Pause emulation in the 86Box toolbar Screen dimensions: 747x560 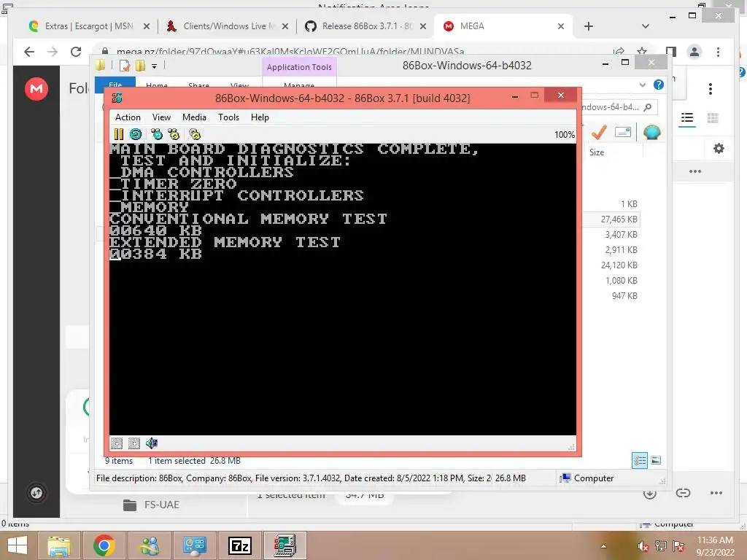(x=119, y=134)
